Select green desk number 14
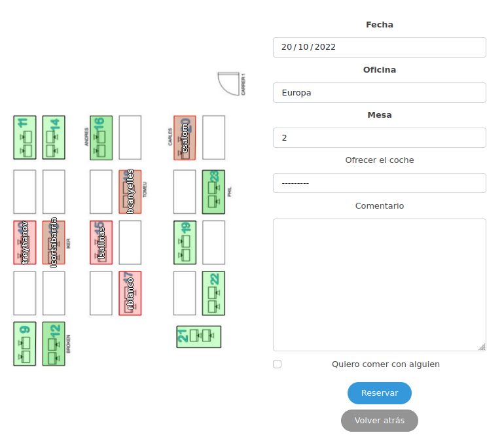504x437 pixels. [x=54, y=137]
